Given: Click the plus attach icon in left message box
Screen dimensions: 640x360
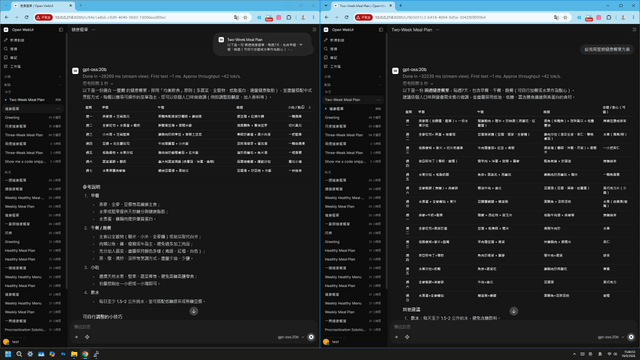Looking at the screenshot, I should tap(76, 337).
